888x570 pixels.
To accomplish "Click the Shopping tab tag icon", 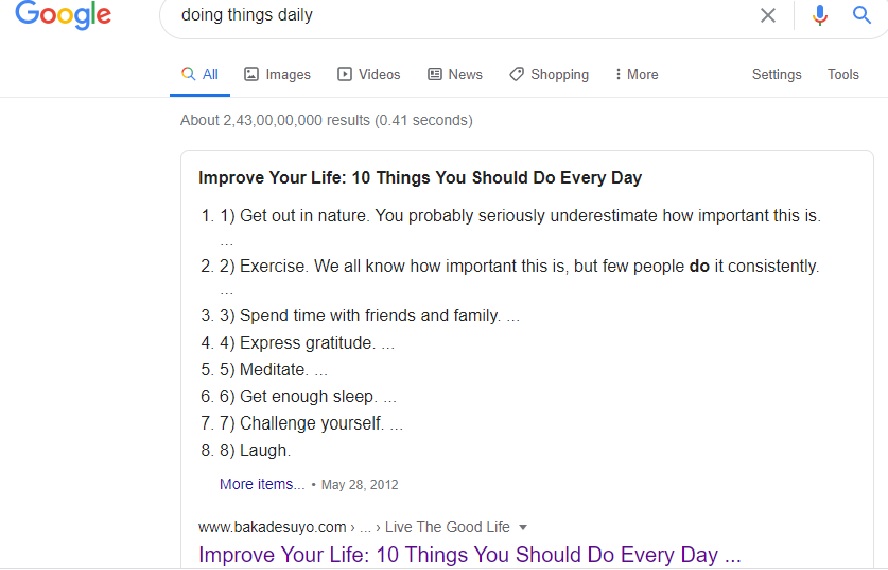I will 516,74.
